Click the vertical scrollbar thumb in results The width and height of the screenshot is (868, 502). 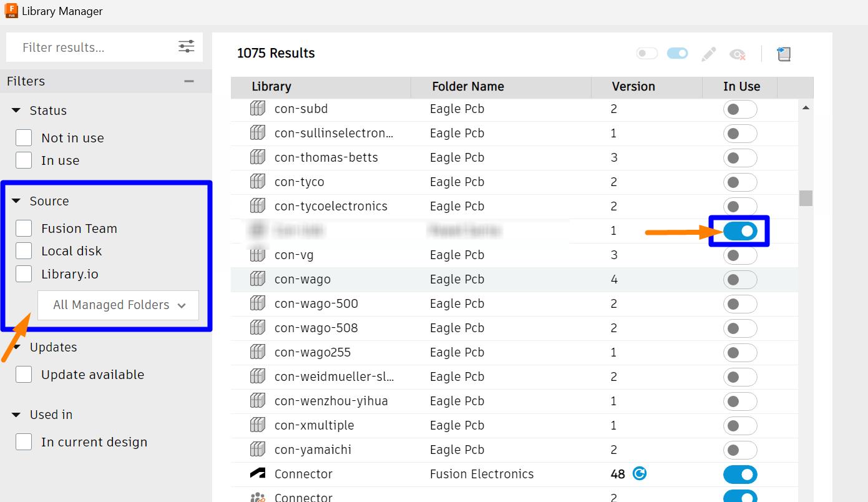click(806, 198)
